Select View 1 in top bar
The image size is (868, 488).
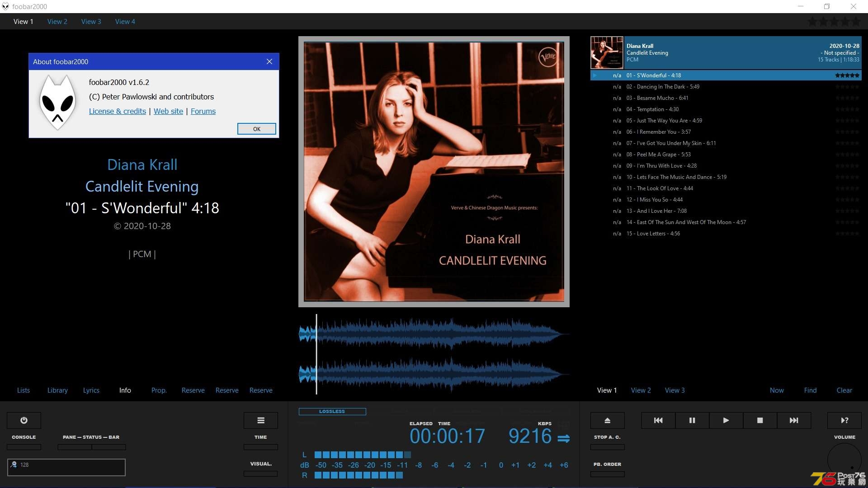tap(24, 21)
